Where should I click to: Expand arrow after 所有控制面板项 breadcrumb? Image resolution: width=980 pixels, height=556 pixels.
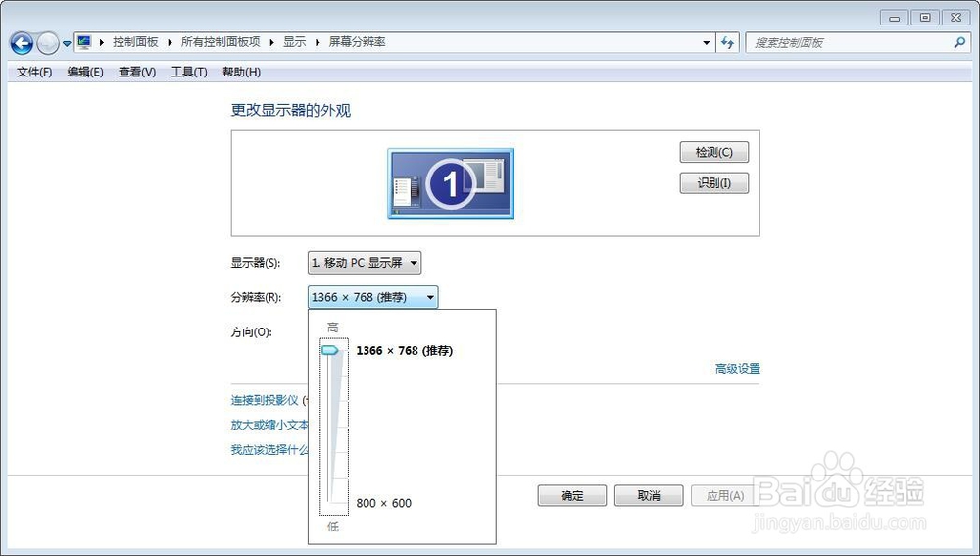pos(271,42)
